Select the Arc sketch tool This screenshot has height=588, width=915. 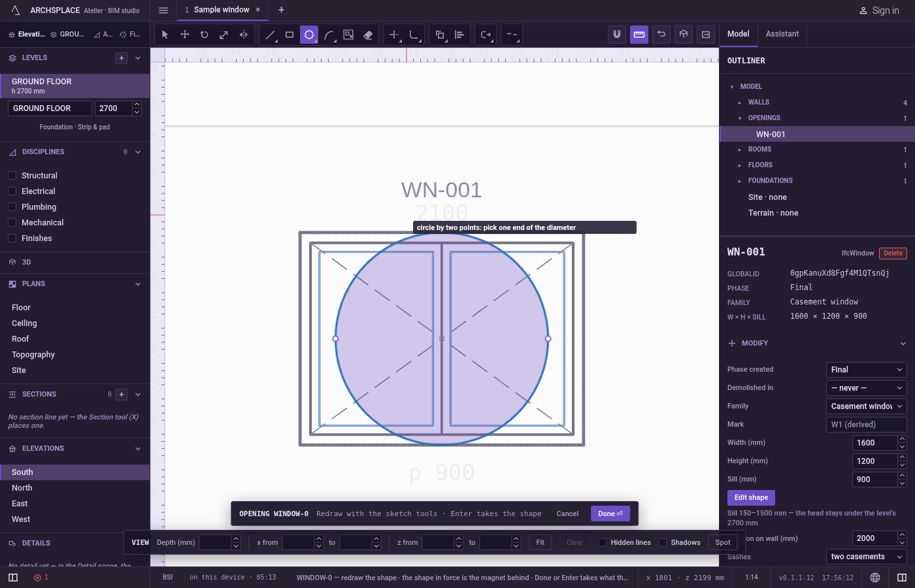click(329, 35)
